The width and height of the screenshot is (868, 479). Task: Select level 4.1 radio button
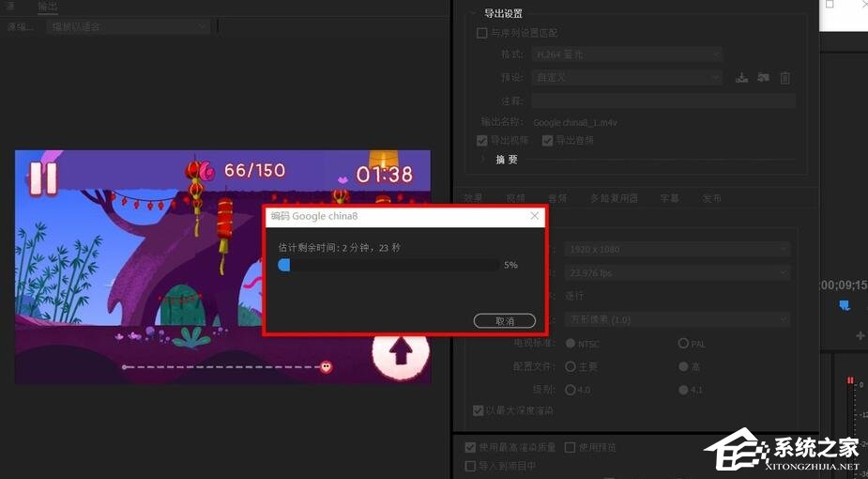pyautogui.click(x=683, y=390)
